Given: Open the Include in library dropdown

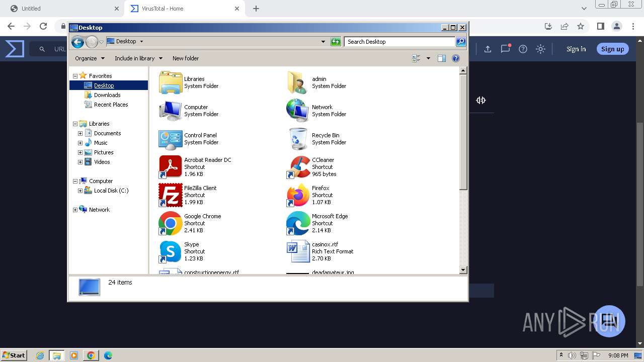Looking at the screenshot, I should point(138,58).
